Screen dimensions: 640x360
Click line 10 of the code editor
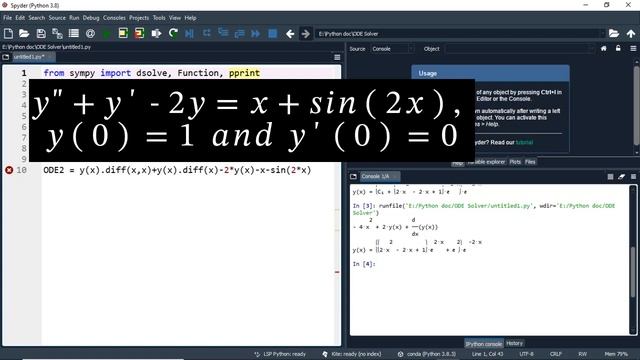point(177,170)
